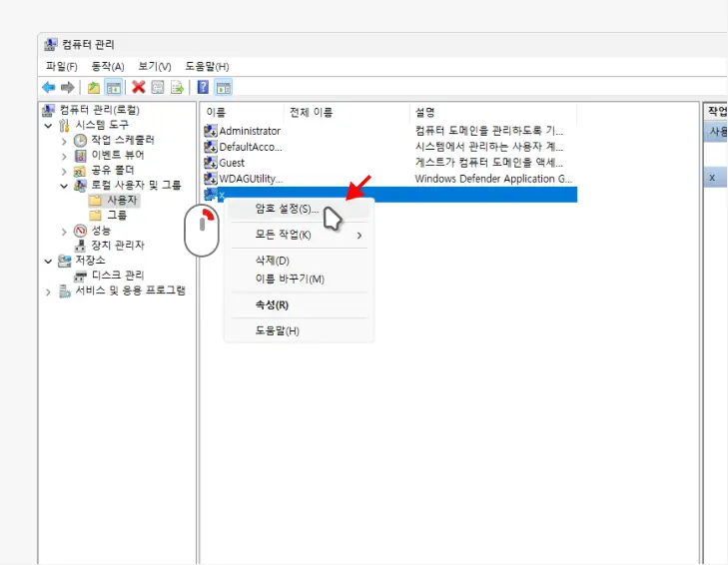
Task: Click the x entry in actions pane
Action: tap(715, 178)
